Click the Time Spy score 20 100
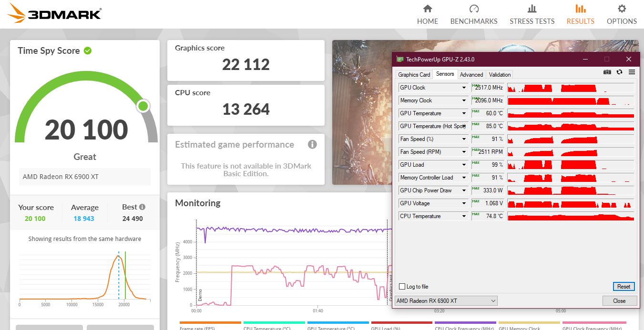Image resolution: width=644 pixels, height=330 pixels. (x=86, y=130)
